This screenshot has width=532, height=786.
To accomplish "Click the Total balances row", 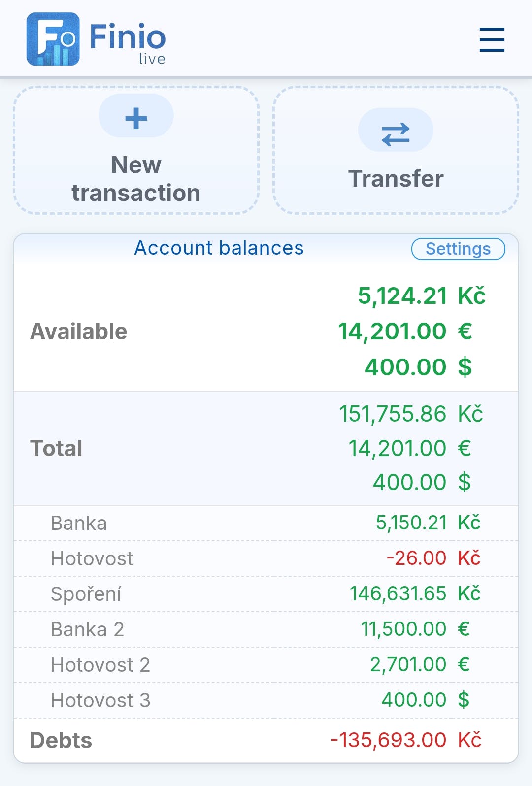I will (266, 448).
